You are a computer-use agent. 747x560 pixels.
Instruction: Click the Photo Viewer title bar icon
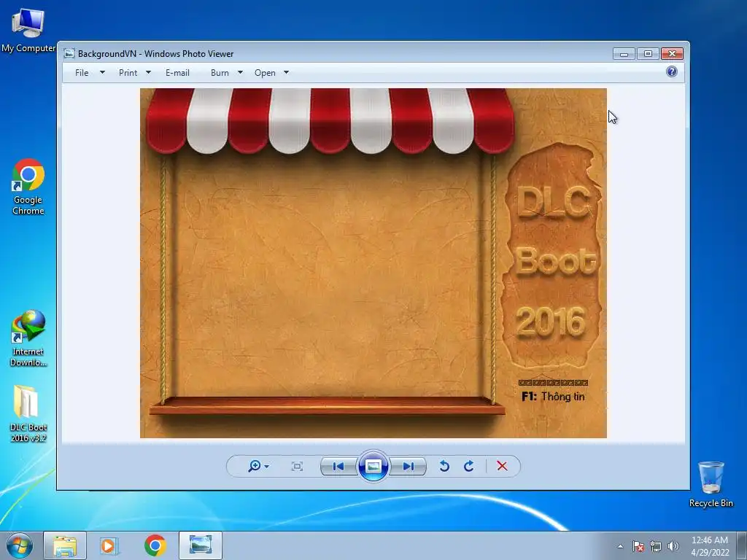(x=69, y=53)
